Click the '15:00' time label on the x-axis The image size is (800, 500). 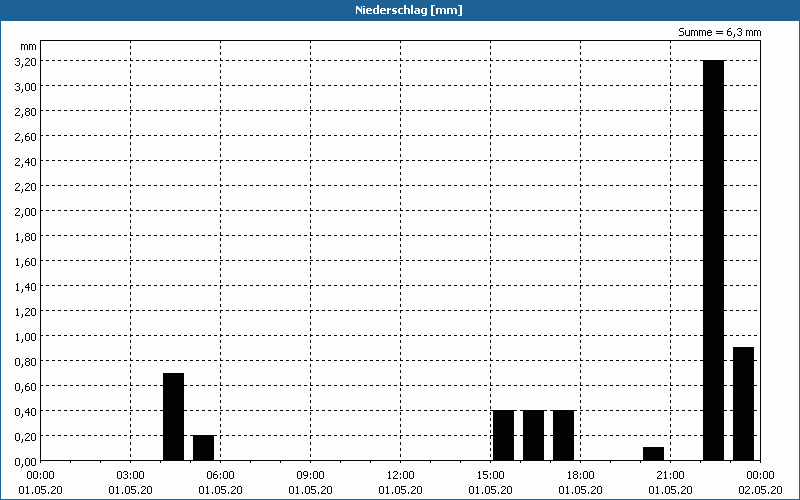coord(490,476)
